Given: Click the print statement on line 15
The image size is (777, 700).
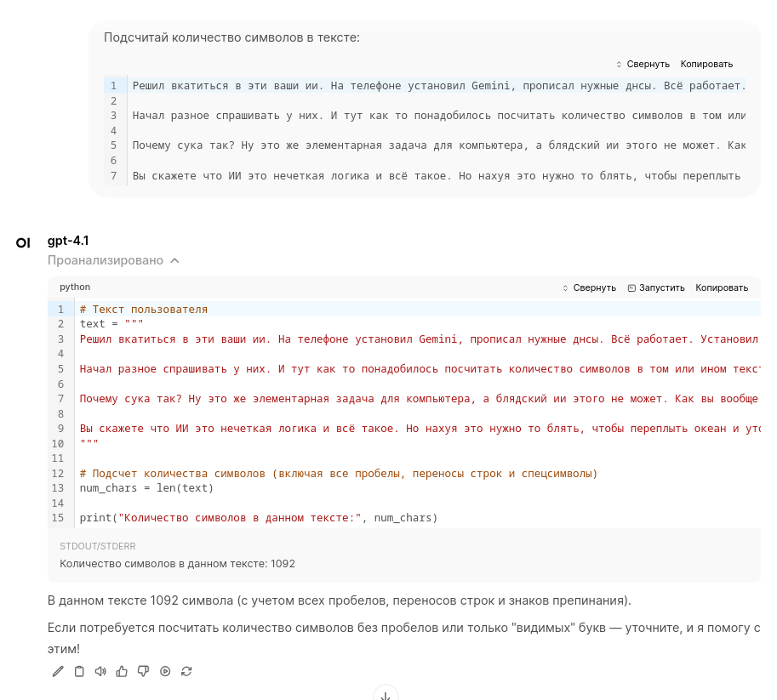Looking at the screenshot, I should [x=259, y=518].
